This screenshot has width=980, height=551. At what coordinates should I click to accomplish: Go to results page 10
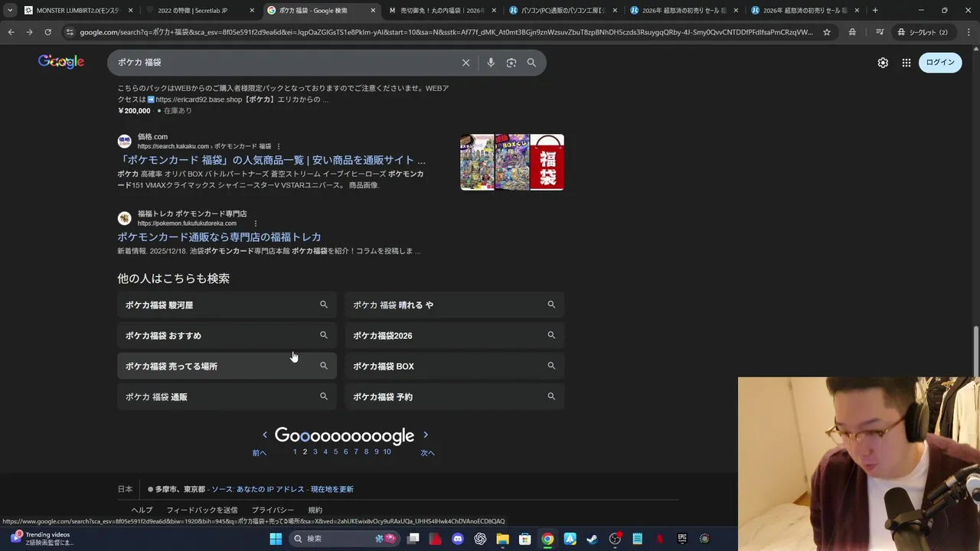[387, 452]
